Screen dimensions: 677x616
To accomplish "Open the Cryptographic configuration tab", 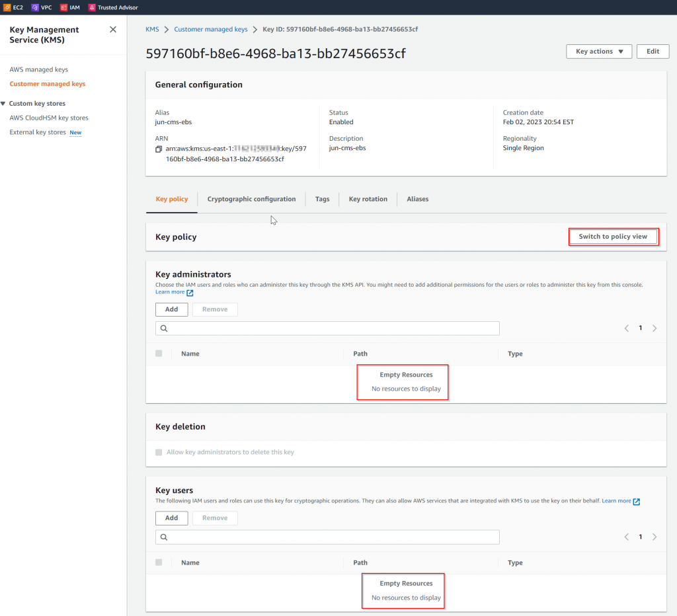I will [251, 199].
